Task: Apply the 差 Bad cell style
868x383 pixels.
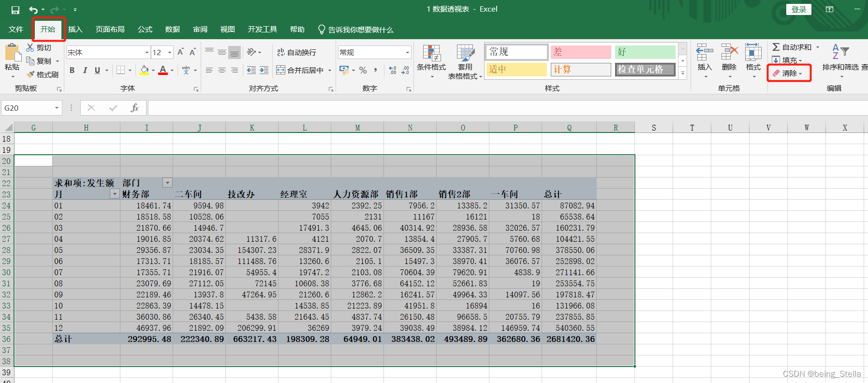Action: (x=581, y=52)
